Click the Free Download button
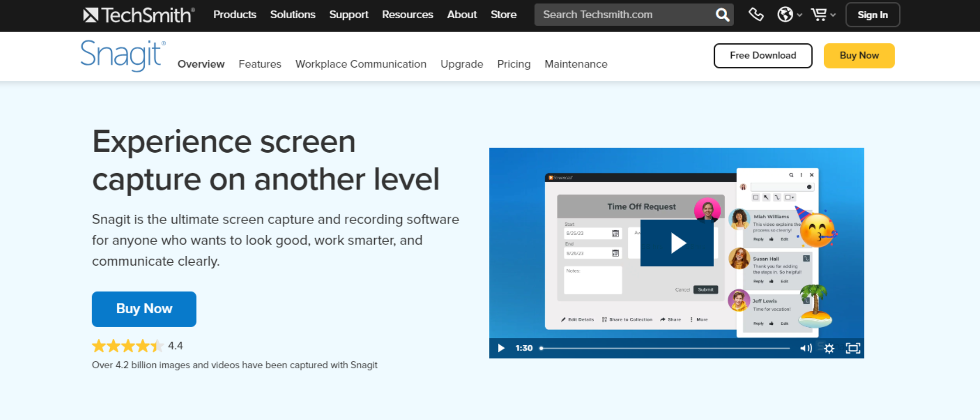 [763, 56]
